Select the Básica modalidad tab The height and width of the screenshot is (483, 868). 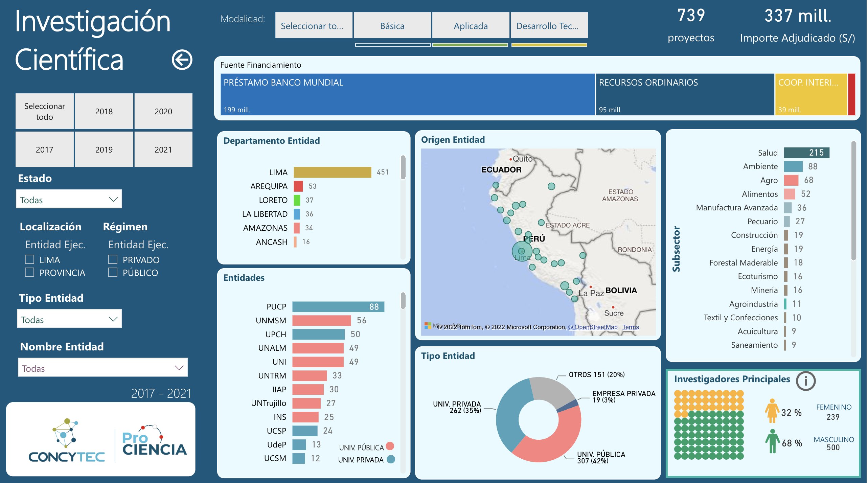392,26
